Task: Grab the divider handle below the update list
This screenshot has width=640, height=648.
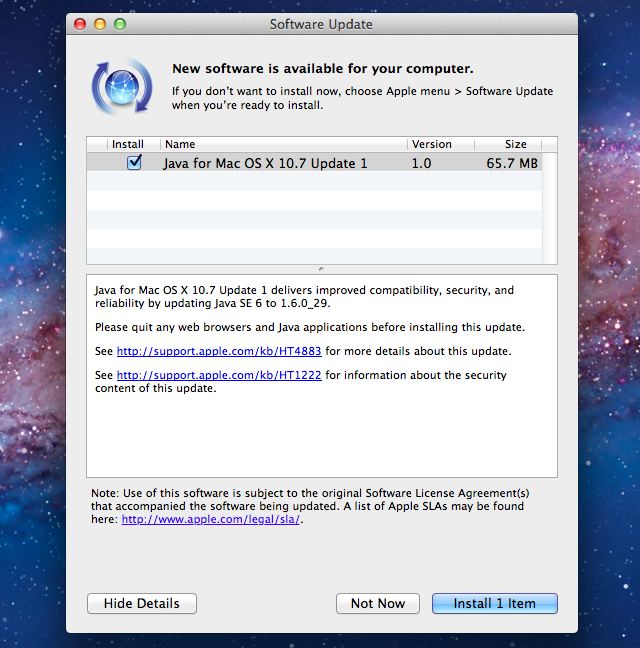Action: click(321, 269)
